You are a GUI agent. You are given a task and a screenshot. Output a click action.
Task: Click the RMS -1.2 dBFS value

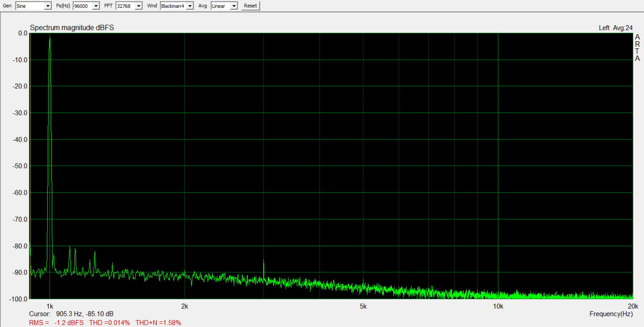click(x=56, y=323)
